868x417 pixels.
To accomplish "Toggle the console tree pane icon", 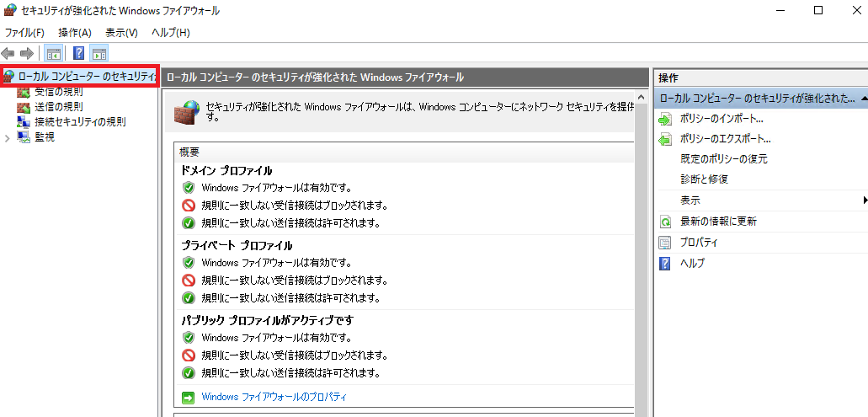I will coord(53,53).
